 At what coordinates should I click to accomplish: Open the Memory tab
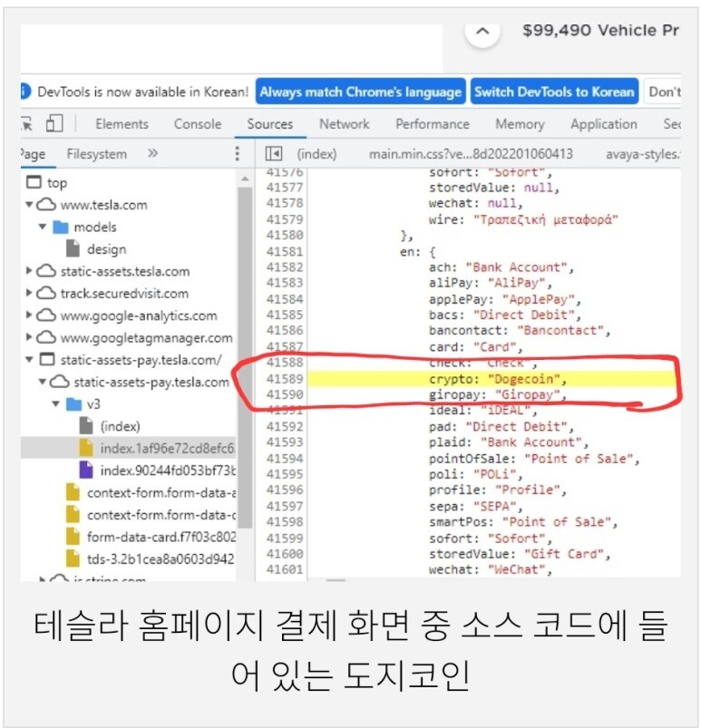pos(520,124)
